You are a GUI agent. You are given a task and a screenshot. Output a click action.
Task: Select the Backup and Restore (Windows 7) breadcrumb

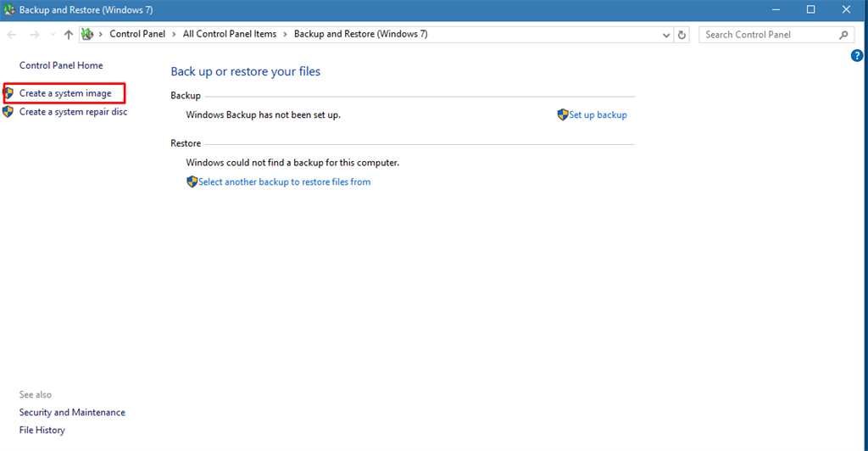point(361,34)
